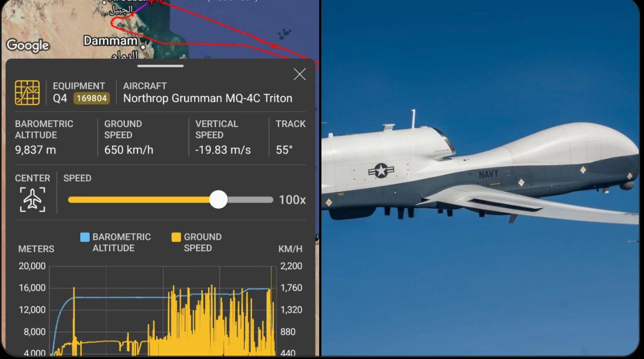Close the flight info panel
Screen dimensions: 644x359
300,75
